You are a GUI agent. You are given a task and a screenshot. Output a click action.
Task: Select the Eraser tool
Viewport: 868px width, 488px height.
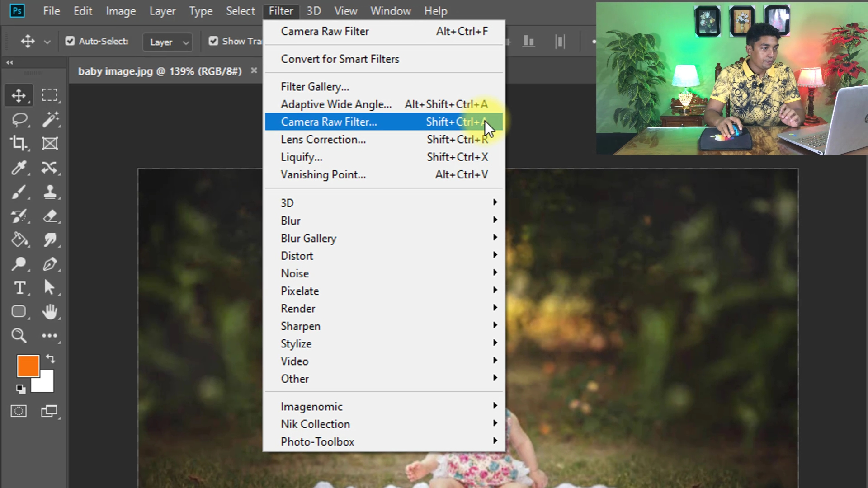[50, 216]
